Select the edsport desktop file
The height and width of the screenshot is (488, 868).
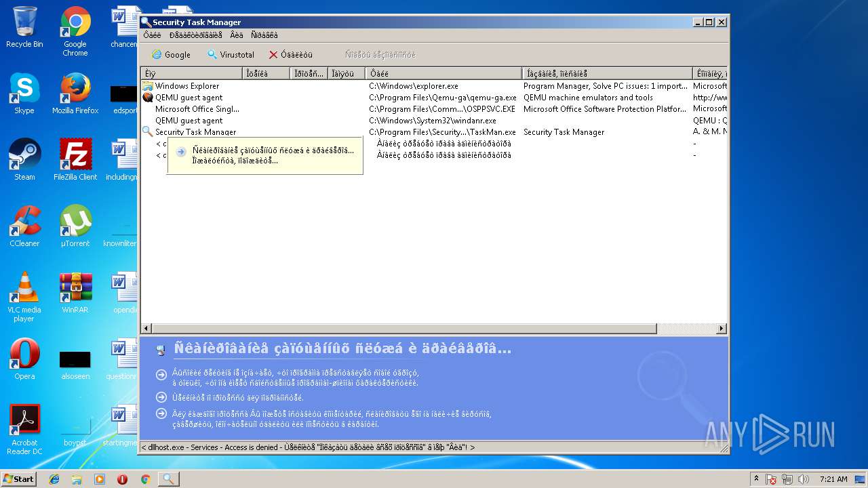point(125,100)
